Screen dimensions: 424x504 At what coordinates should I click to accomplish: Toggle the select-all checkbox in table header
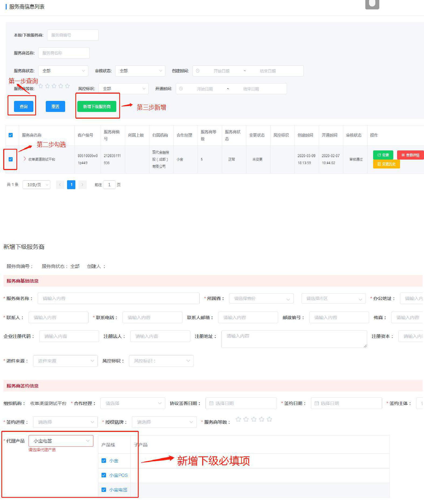[x=11, y=135]
